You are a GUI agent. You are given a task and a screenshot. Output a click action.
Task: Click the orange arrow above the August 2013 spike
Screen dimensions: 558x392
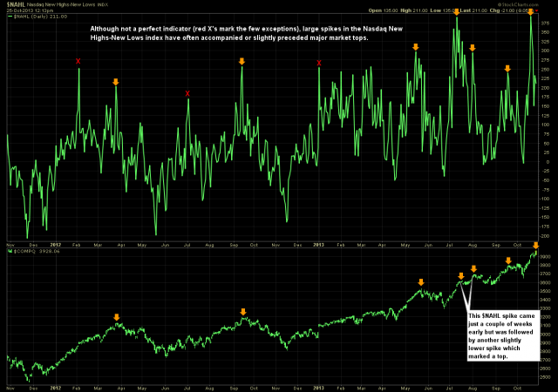(x=472, y=48)
